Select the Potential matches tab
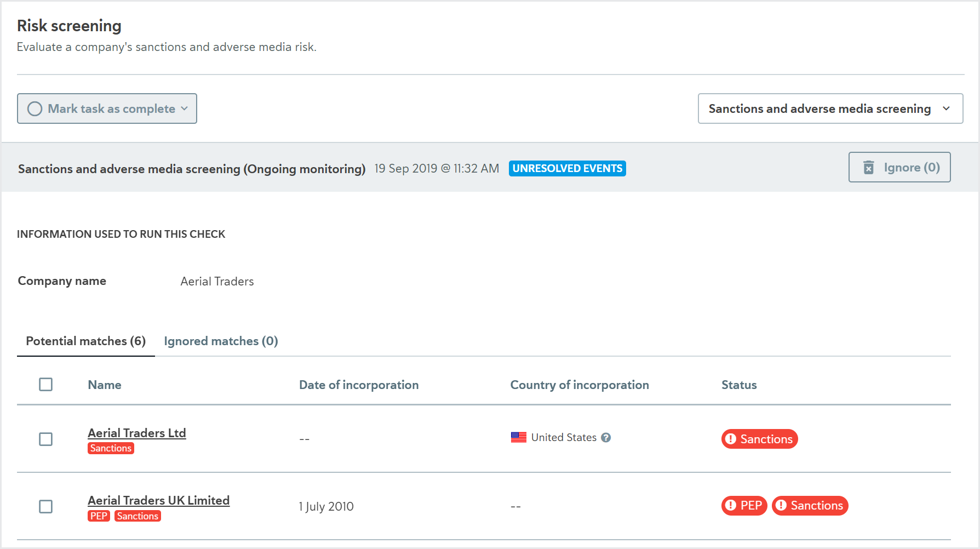 (85, 341)
